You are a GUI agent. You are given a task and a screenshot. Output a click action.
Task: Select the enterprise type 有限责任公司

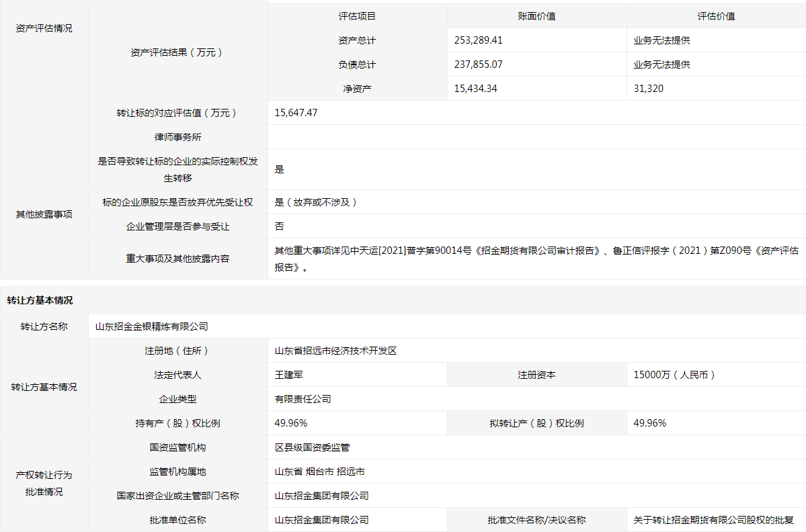pyautogui.click(x=303, y=398)
